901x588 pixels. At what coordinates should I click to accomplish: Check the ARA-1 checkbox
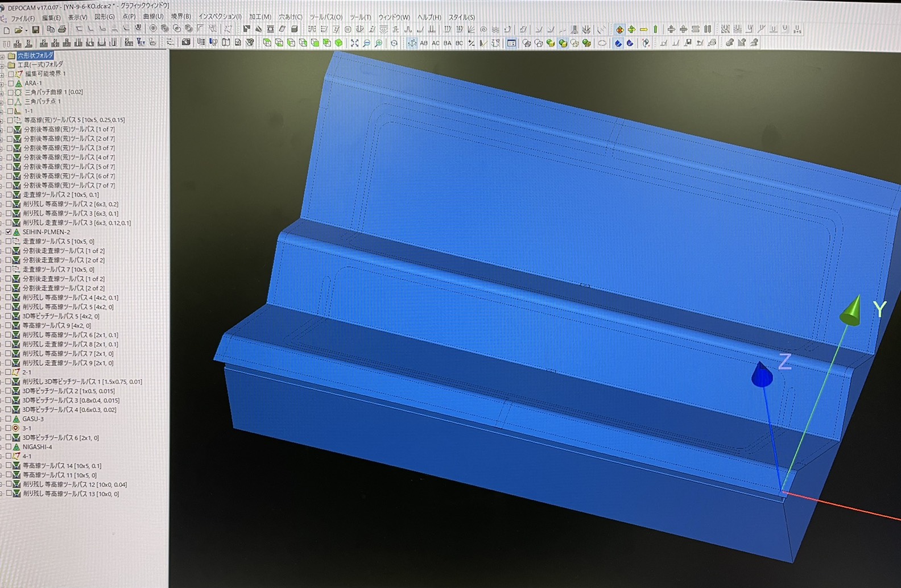click(x=10, y=83)
